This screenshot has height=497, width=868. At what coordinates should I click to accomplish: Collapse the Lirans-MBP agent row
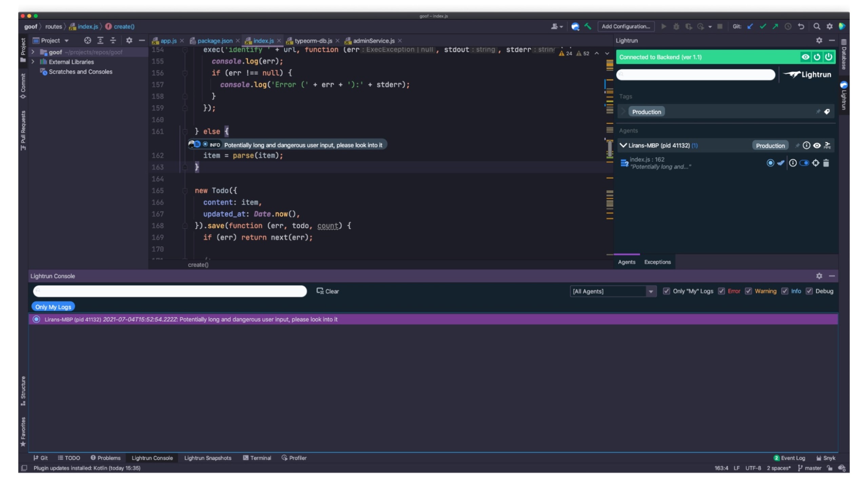click(x=623, y=146)
